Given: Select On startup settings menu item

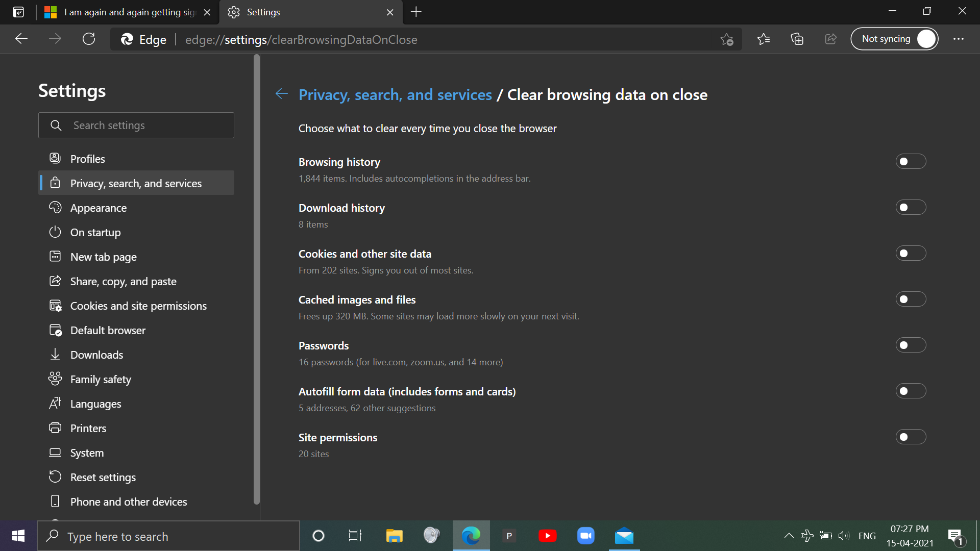Looking at the screenshot, I should (x=95, y=232).
